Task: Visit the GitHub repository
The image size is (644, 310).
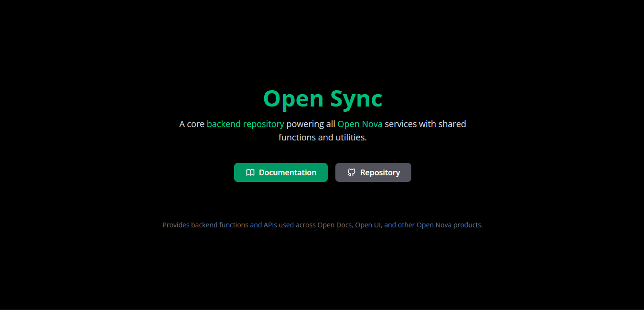Action: tap(373, 172)
